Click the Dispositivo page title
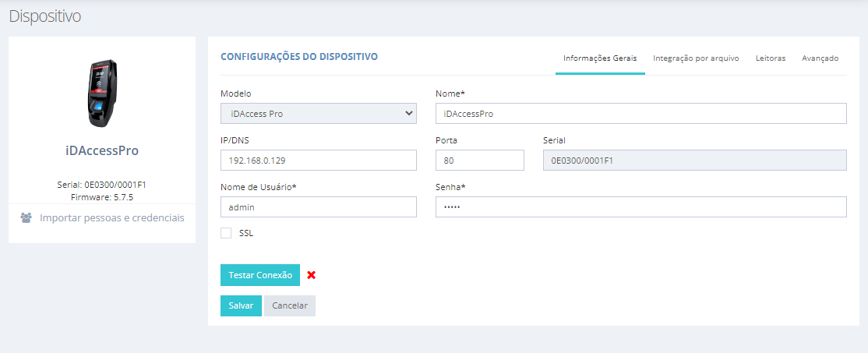Screen dimensions: 868x353 pos(45,16)
